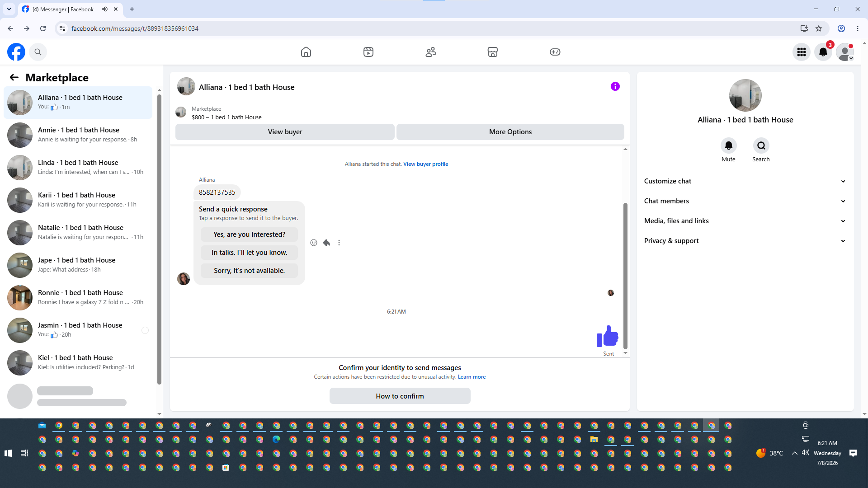Open the Kiel conversation
868x488 pixels.
pyautogui.click(x=78, y=363)
